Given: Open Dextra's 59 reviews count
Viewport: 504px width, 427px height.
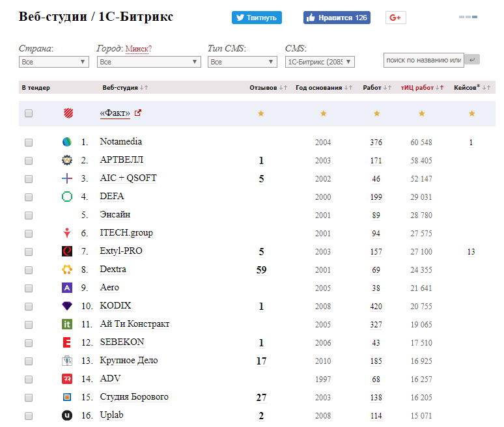Looking at the screenshot, I should 261,269.
